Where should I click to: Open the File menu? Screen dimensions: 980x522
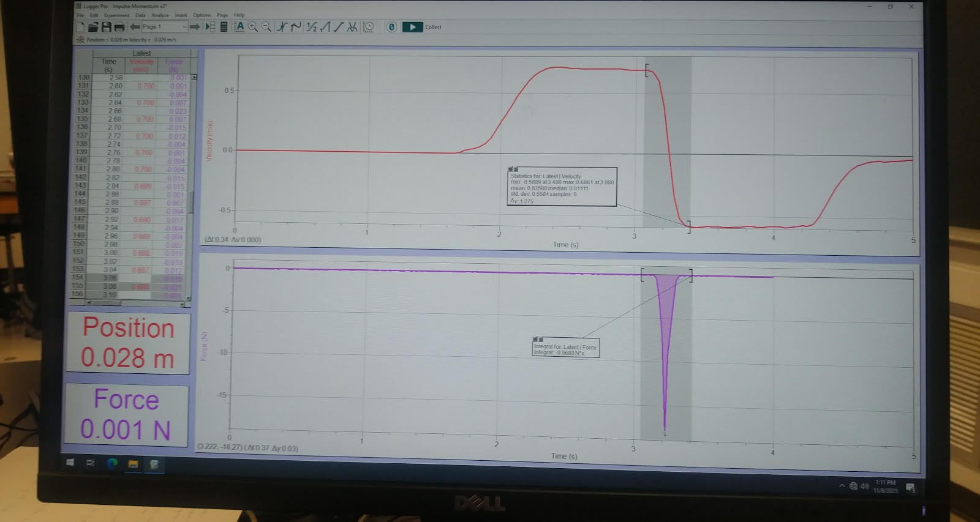(80, 15)
